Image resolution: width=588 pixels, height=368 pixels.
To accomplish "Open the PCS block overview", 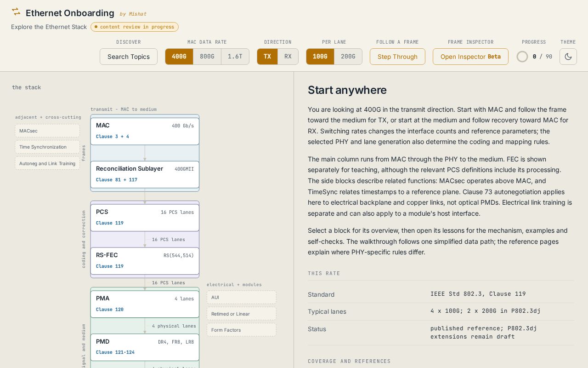I will 145,218.
